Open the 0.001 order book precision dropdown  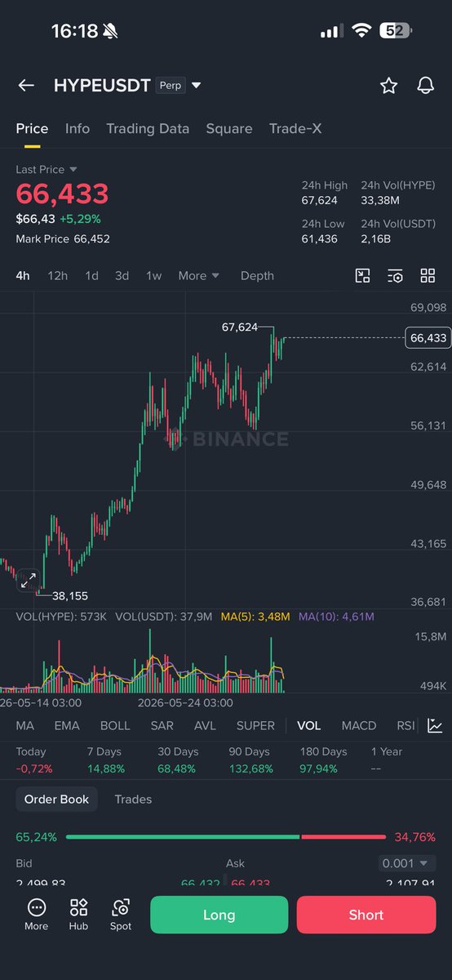407,863
